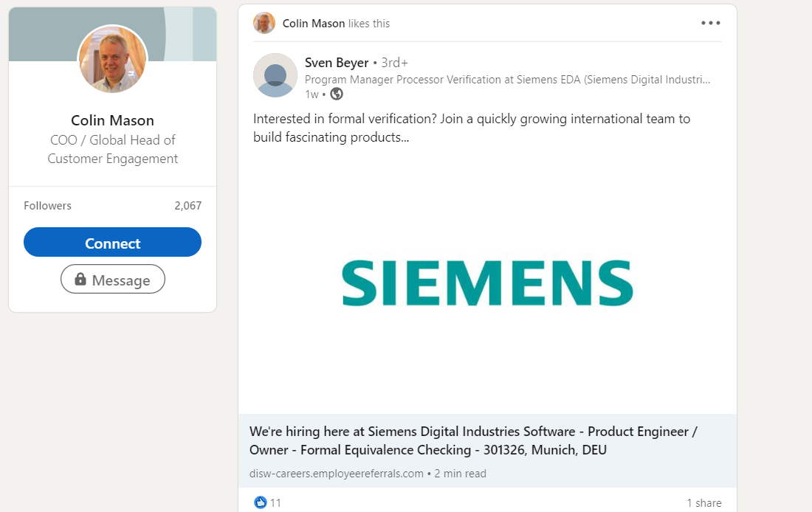Click the post text about formal verification
This screenshot has width=812, height=512.
click(472, 128)
